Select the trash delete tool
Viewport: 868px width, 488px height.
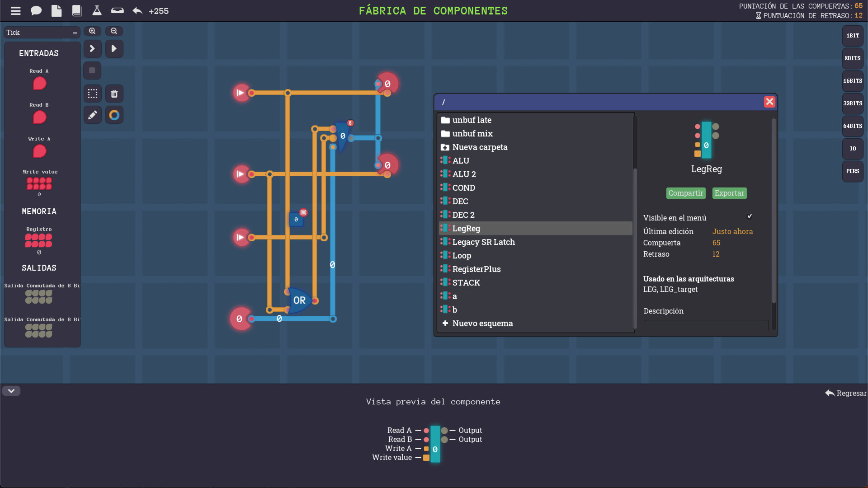[x=114, y=94]
